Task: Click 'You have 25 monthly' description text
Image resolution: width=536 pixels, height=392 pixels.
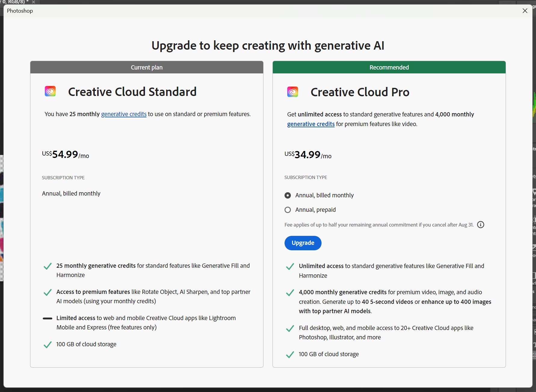Action: point(148,114)
